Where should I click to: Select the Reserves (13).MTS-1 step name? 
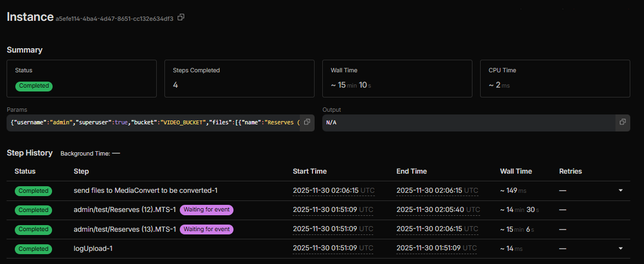[x=124, y=229]
